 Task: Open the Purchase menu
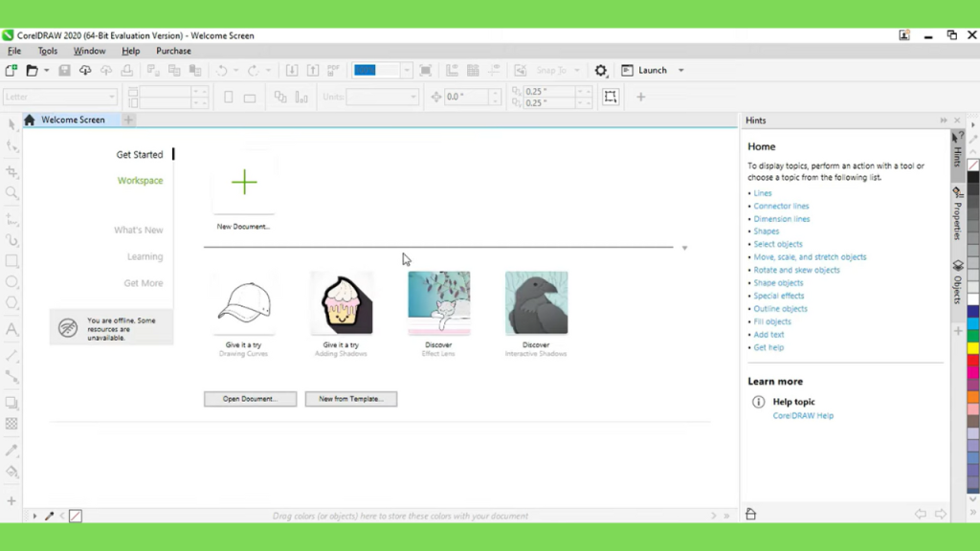click(x=174, y=51)
